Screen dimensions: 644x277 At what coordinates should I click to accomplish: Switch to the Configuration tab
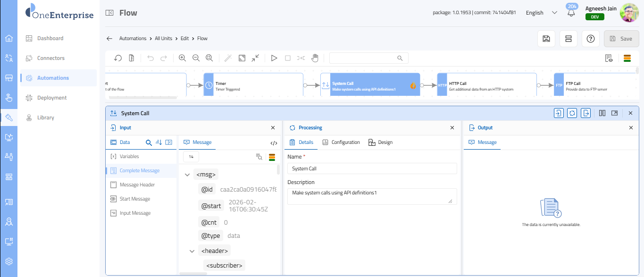pyautogui.click(x=341, y=142)
